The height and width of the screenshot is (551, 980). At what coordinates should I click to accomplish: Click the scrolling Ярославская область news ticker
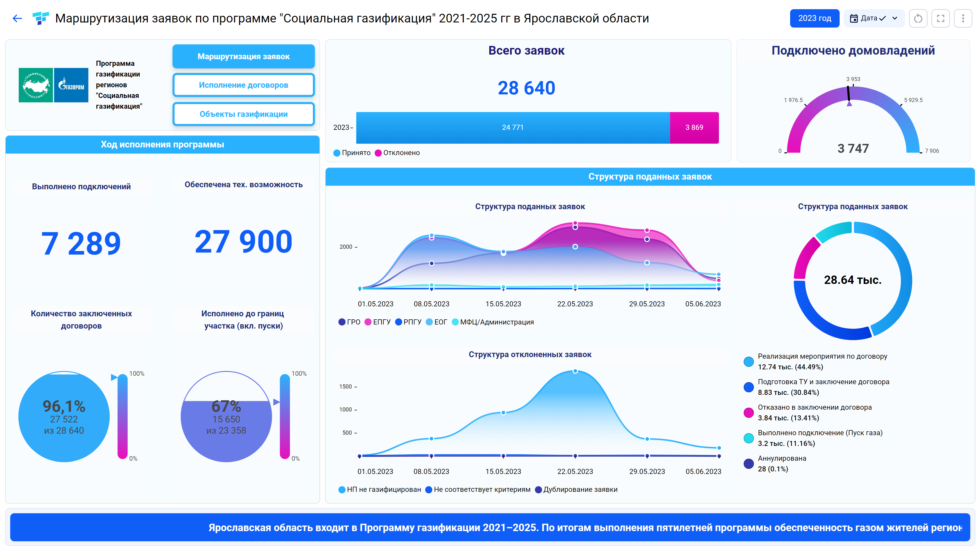(x=490, y=528)
